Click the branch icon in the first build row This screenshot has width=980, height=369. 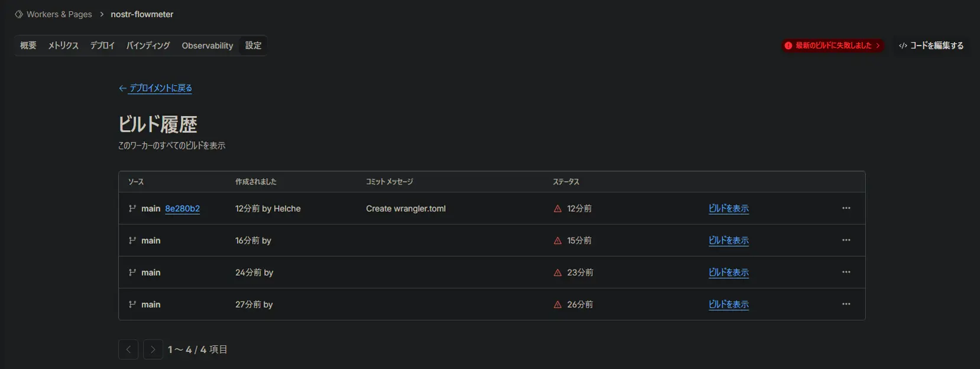click(x=132, y=209)
